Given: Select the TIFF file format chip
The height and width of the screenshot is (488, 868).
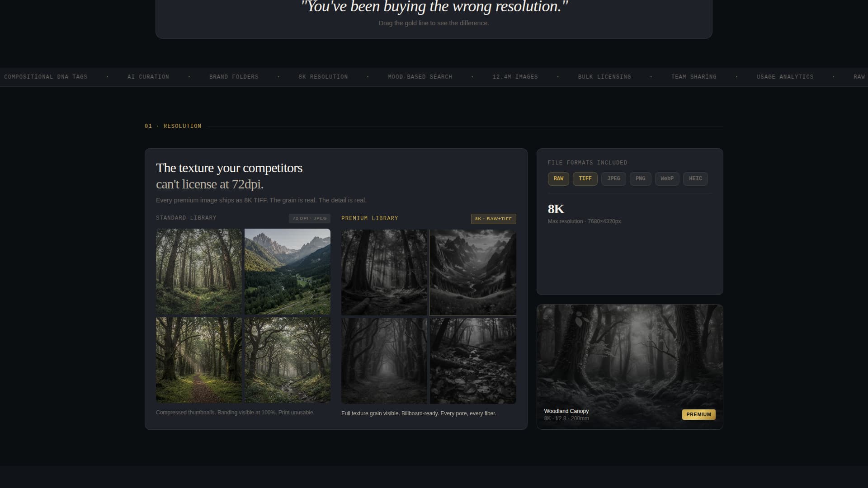Looking at the screenshot, I should coord(585,178).
